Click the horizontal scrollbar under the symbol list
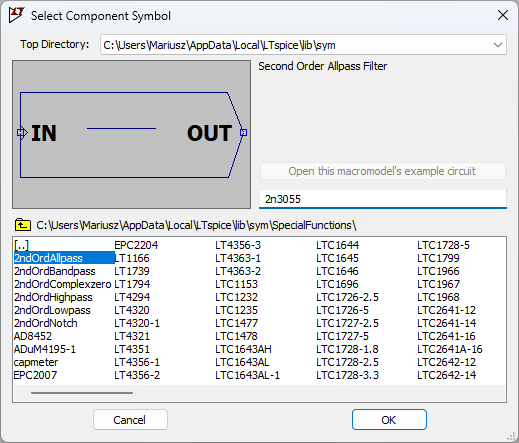This screenshot has width=519, height=443. pyautogui.click(x=82, y=393)
